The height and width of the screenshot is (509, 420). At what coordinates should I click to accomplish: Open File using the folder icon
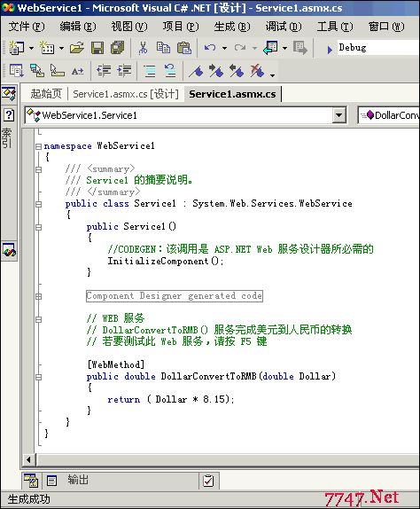pos(76,48)
